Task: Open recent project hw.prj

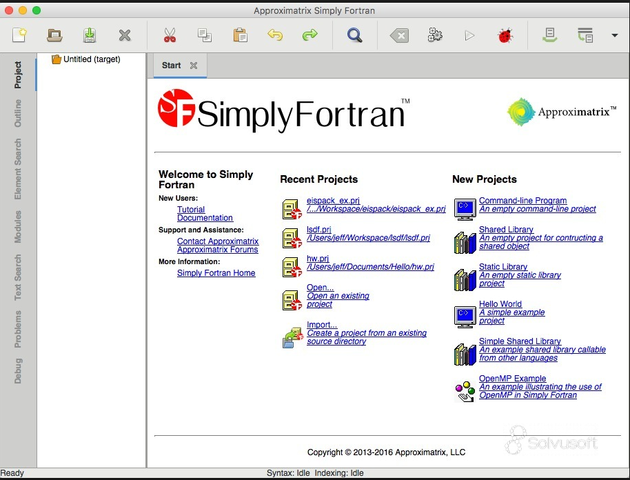Action: pos(317,258)
